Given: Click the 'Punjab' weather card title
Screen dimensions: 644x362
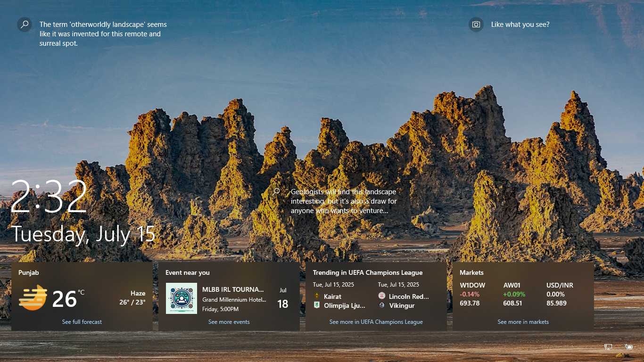Looking at the screenshot, I should 29,272.
